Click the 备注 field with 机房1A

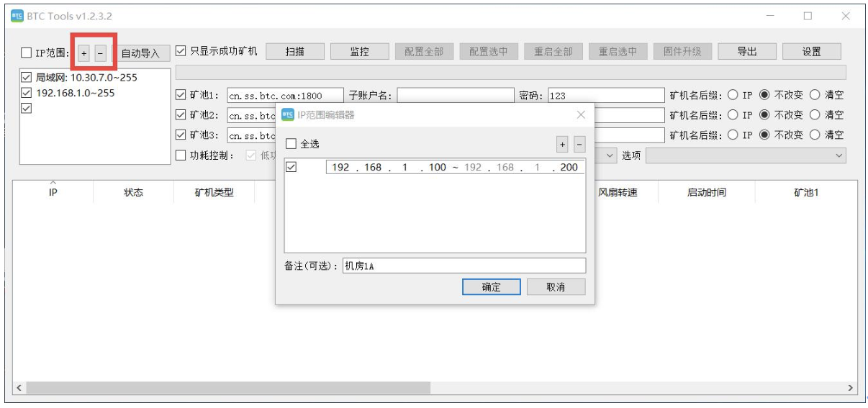pos(464,266)
